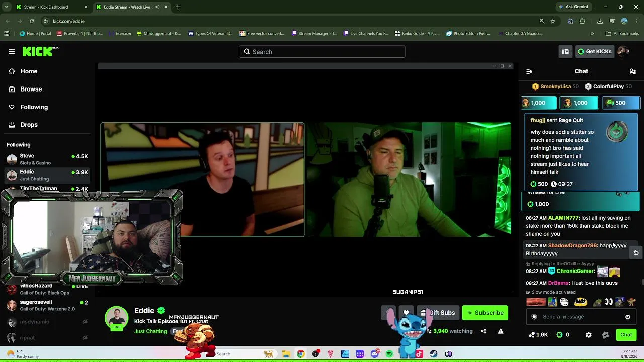This screenshot has height=362, width=644.
Task: Open the Kick hamburger sidebar menu
Action: point(12,51)
